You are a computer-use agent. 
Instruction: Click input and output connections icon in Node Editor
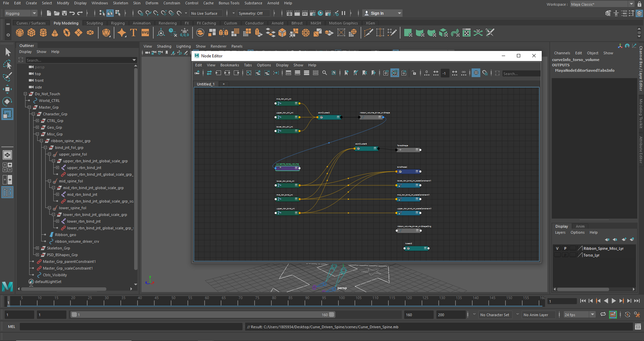pos(227,73)
